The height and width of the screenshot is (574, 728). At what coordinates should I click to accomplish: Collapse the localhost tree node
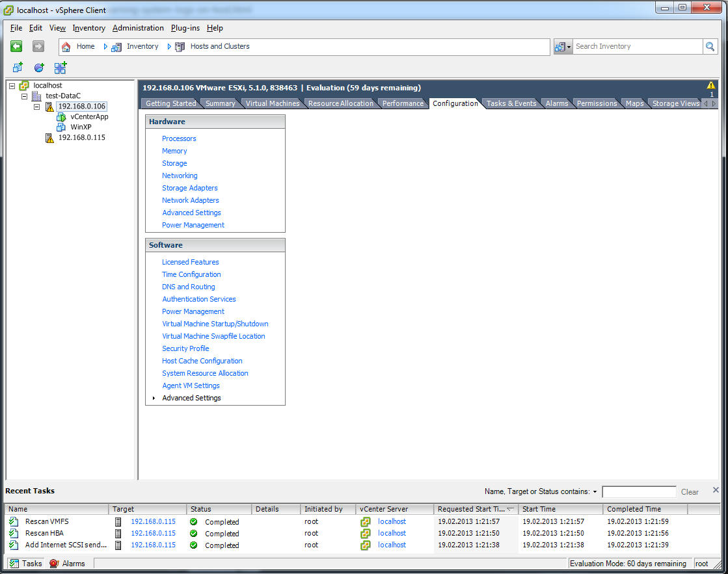click(x=12, y=86)
